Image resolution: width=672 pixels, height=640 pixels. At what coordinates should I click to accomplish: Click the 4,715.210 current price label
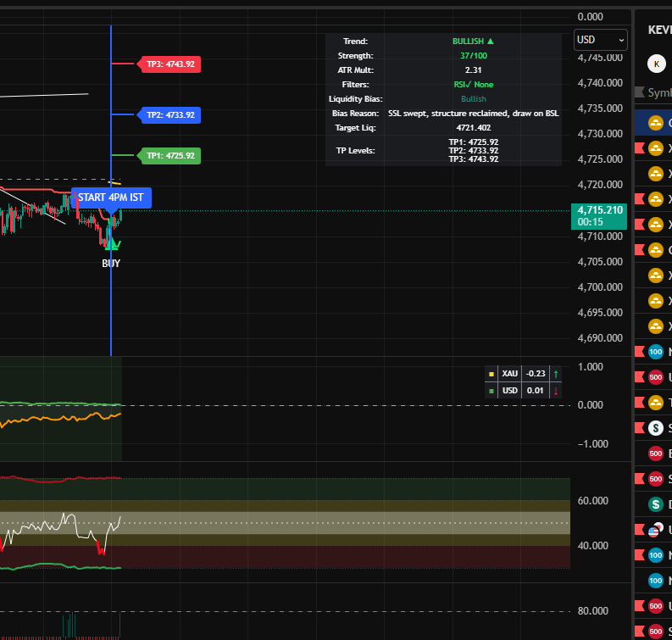click(600, 209)
